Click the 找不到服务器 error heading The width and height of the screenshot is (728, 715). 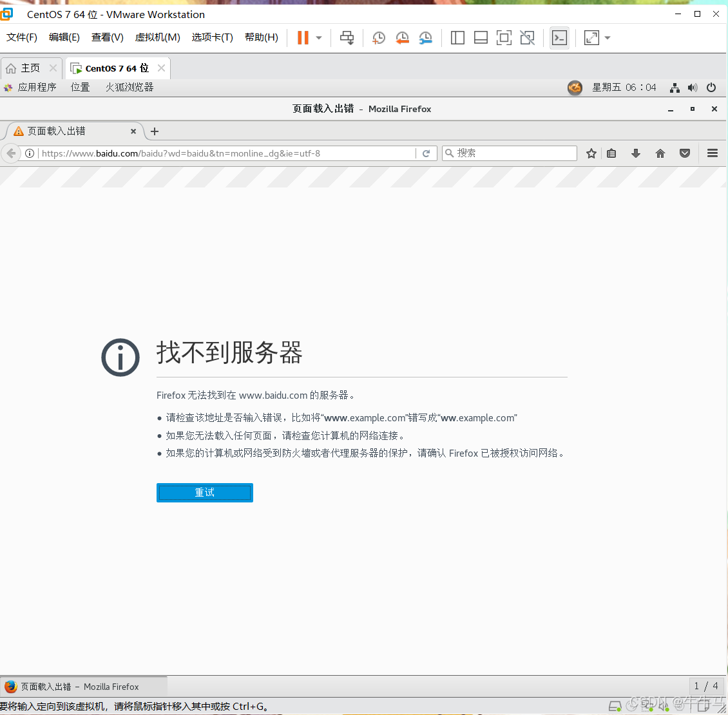click(x=229, y=352)
